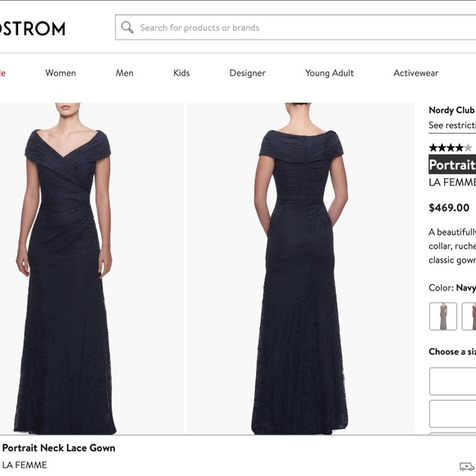Select the first size option box

point(453,382)
